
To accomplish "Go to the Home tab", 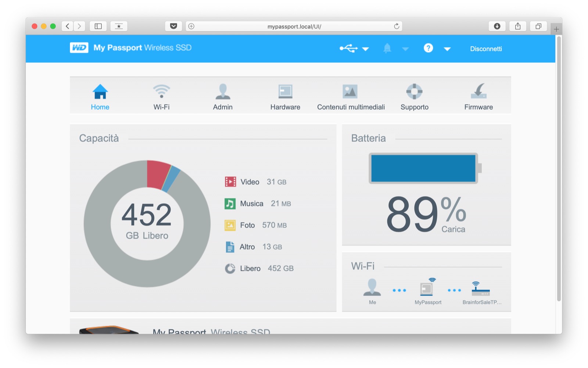I will (100, 97).
